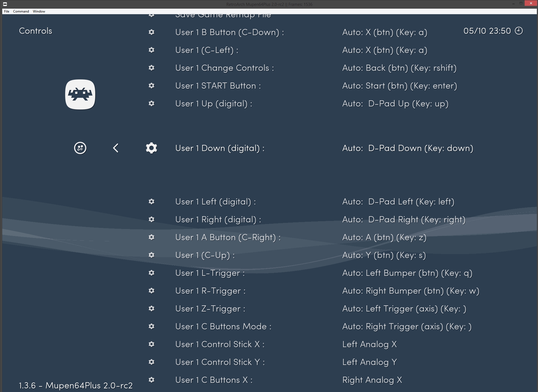The image size is (538, 392).
Task: Click value 'Auto: A (btn) (Key: z)'
Action: tap(384, 238)
